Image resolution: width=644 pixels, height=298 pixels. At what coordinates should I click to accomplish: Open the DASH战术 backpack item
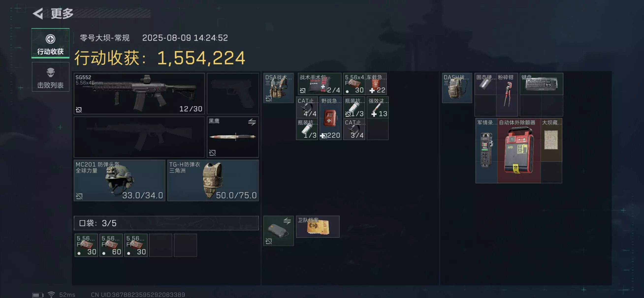click(x=457, y=88)
